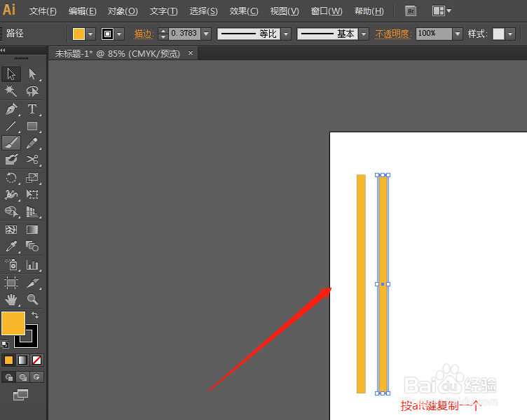Select the Rotate tool
This screenshot has height=420, width=527.
coord(11,178)
